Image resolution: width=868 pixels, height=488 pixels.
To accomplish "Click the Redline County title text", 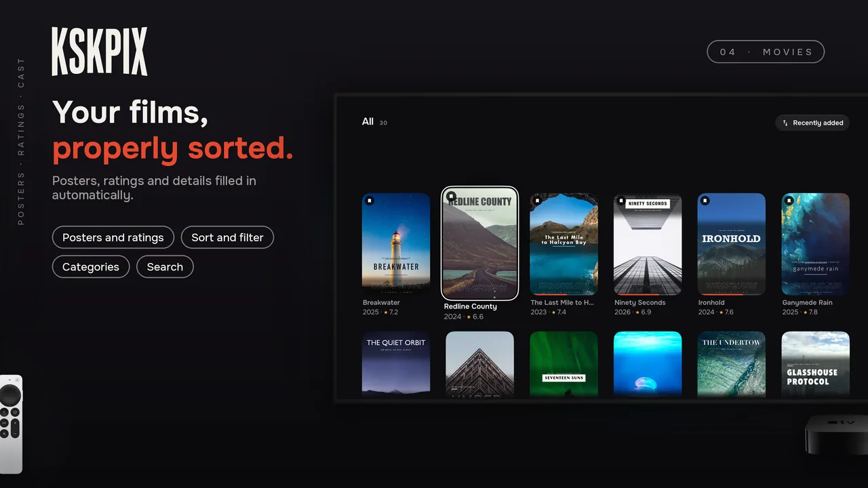I will [x=471, y=306].
